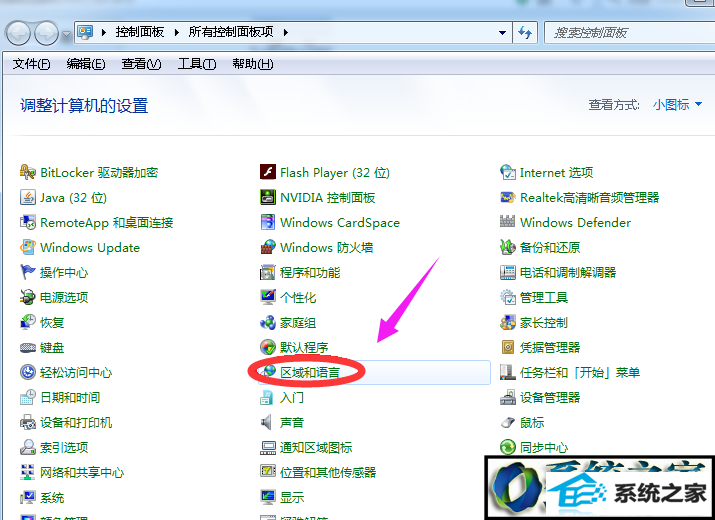The width and height of the screenshot is (715, 520).
Task: Click the 键盘 keyboard icon
Action: click(27, 348)
